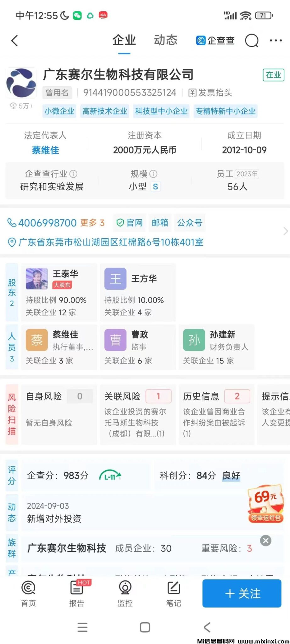This screenshot has width=290, height=644.
Task: Open legal representative 蔡维佳 link
Action: pos(45,150)
